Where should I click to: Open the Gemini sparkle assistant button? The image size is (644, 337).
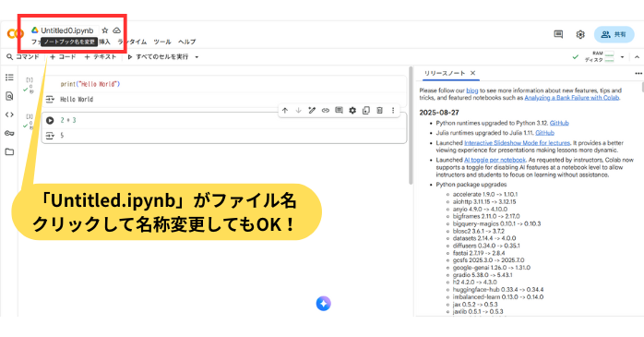coord(324,303)
